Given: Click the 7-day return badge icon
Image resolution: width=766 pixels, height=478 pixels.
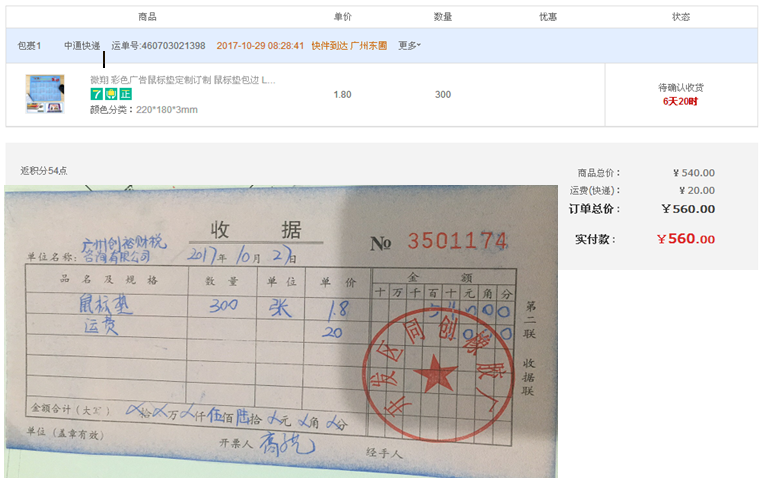Looking at the screenshot, I should pyautogui.click(x=97, y=94).
